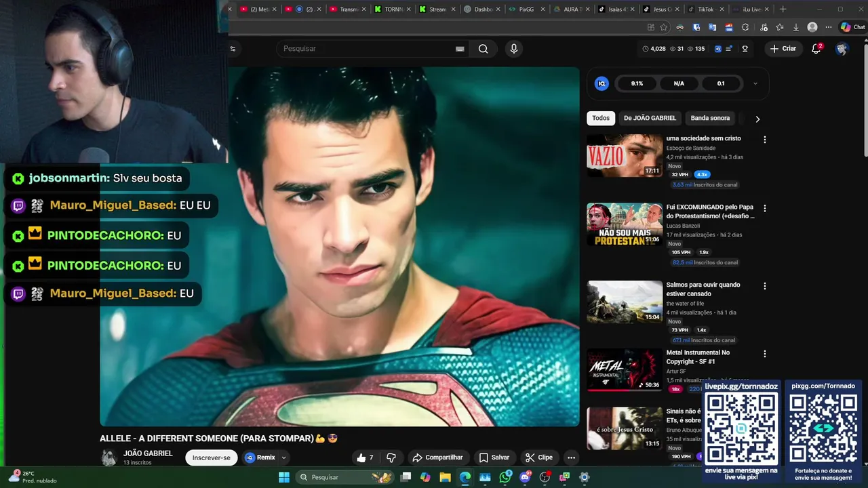Open browser profile icon in toolbar
Image resolution: width=868 pixels, height=488 pixels.
pos(812,27)
